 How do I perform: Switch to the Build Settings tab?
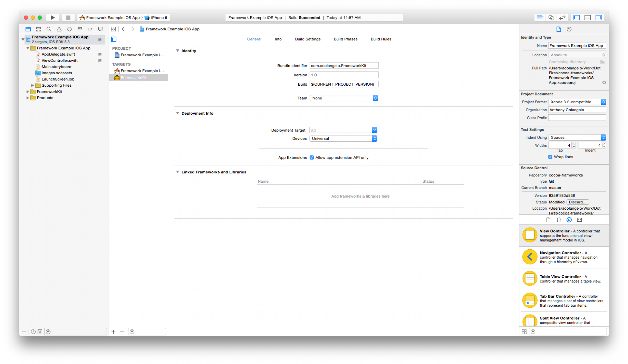pyautogui.click(x=308, y=39)
